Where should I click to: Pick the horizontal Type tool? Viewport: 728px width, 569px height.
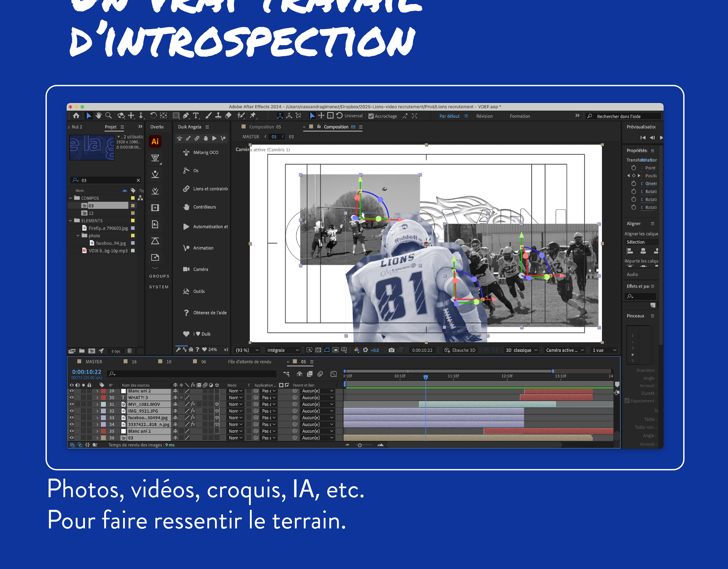(x=196, y=116)
